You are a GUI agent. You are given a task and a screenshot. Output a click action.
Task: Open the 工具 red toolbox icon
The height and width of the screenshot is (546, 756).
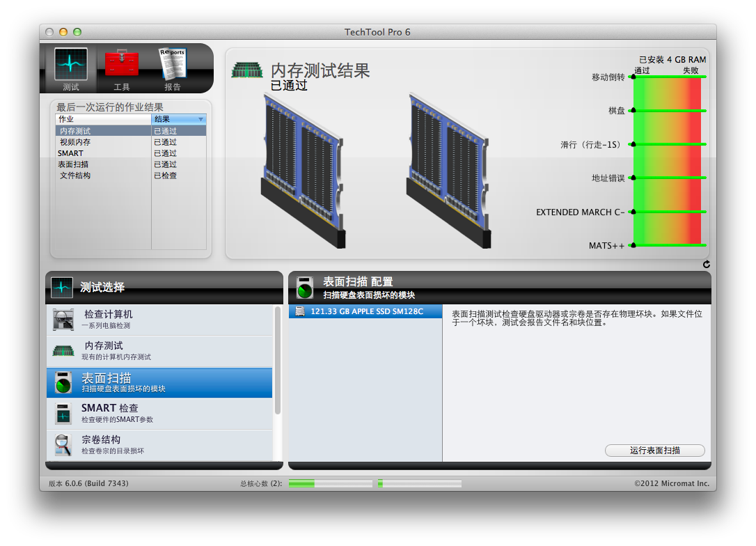click(122, 64)
